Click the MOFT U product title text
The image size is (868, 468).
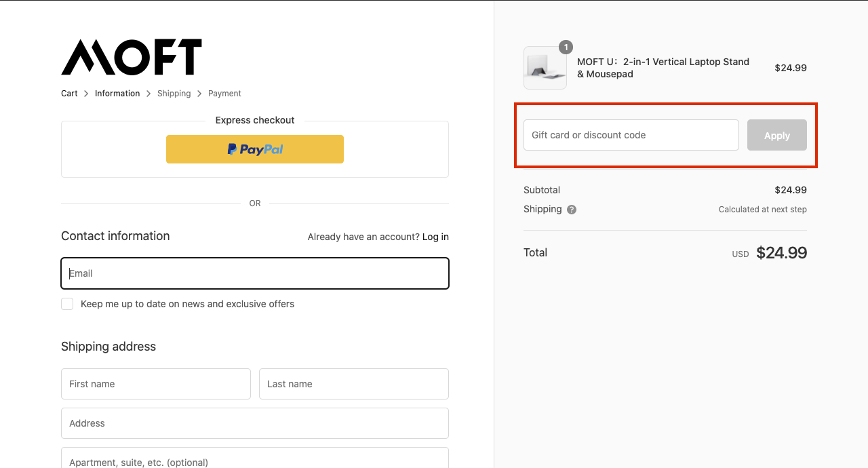point(663,68)
